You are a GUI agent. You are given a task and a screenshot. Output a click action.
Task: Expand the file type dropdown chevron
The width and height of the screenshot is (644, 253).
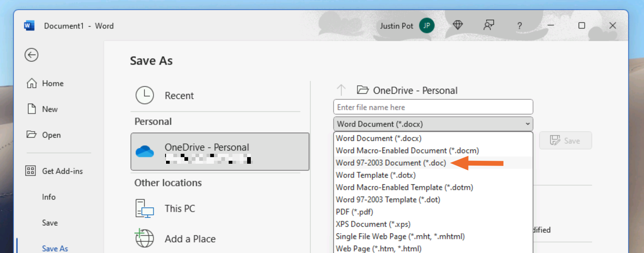pos(527,124)
